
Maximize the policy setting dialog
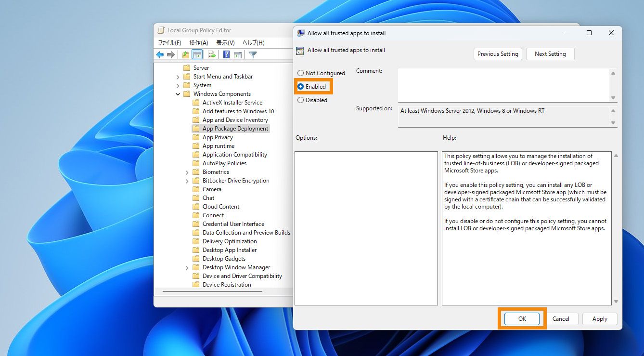(x=589, y=33)
